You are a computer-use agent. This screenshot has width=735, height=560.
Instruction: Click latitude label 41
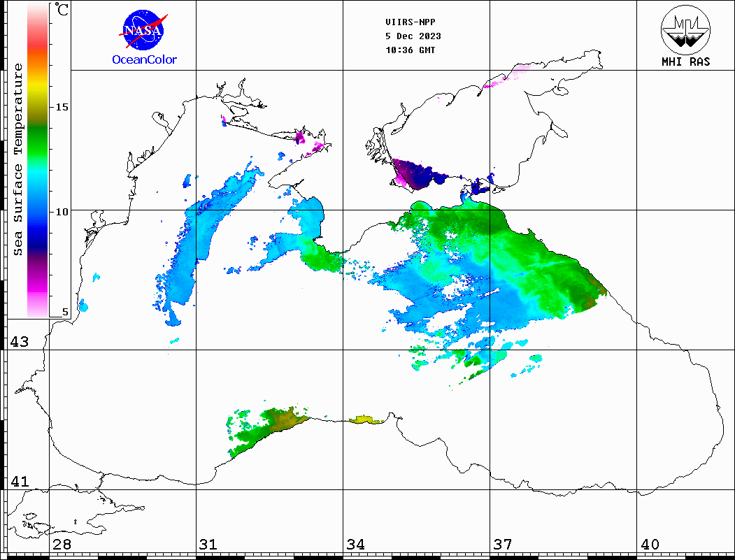[x=19, y=482]
